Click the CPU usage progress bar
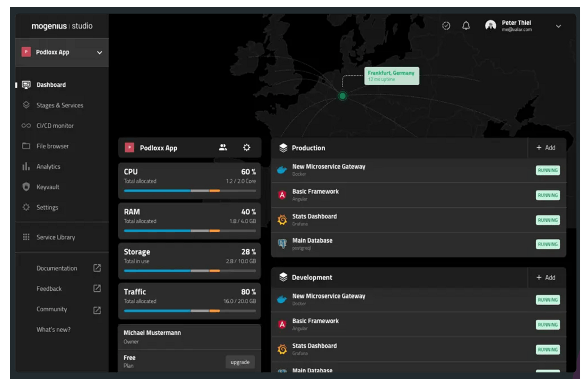Image resolution: width=588 pixels, height=385 pixels. [190, 191]
